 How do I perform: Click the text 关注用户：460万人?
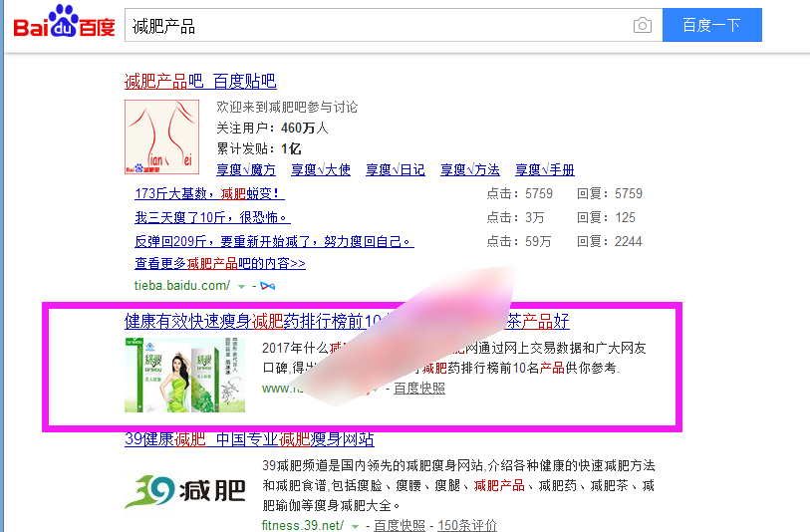[272, 128]
